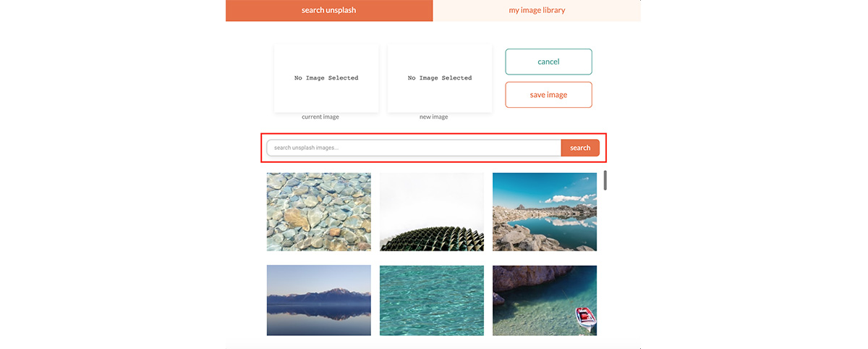Image resolution: width=868 pixels, height=349 pixels.
Task: Choose the turquoise rippling water photo
Action: point(432,300)
